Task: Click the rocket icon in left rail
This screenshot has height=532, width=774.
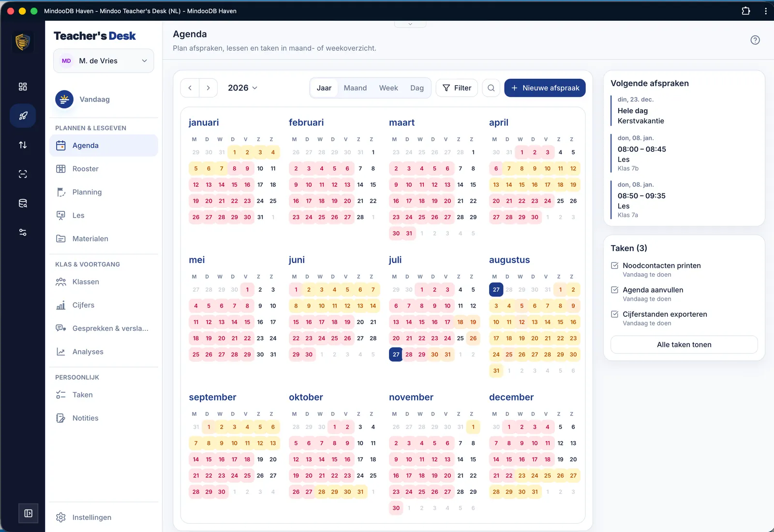Action: 23,116
